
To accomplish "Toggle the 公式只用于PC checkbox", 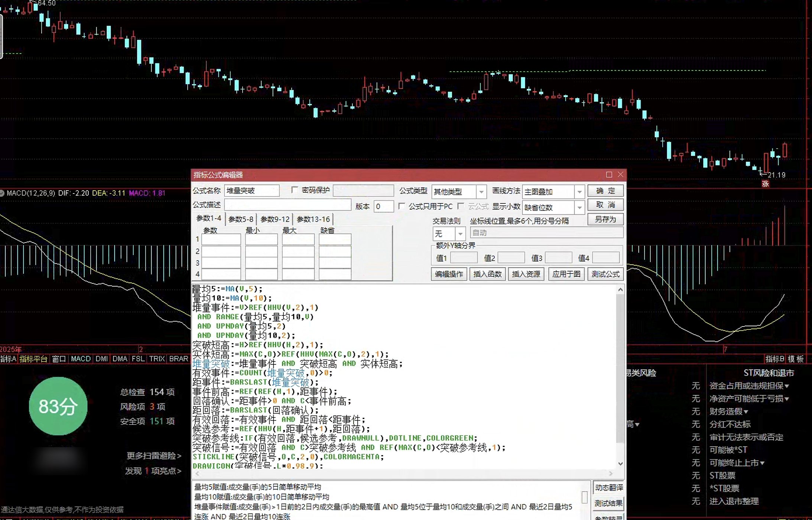I will tap(402, 206).
